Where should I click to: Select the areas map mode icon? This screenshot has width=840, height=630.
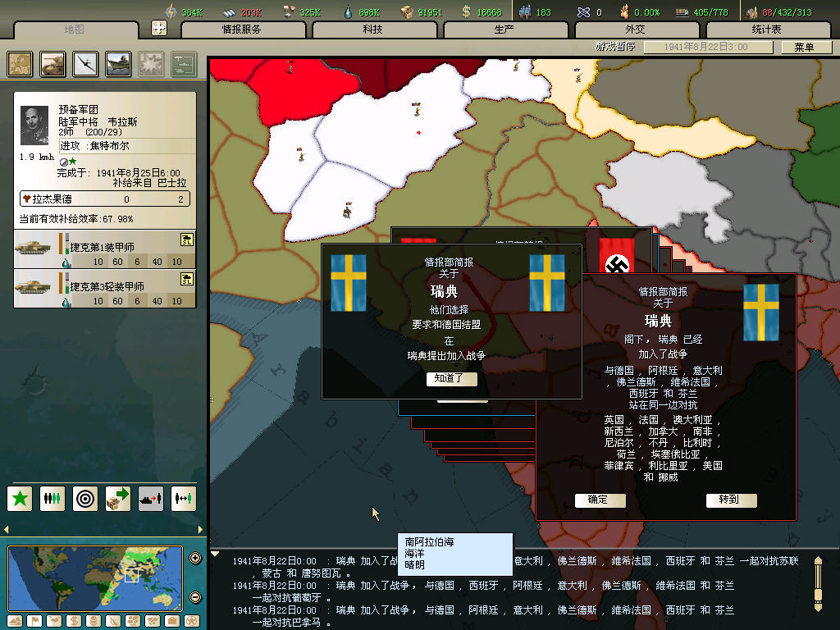point(153,622)
